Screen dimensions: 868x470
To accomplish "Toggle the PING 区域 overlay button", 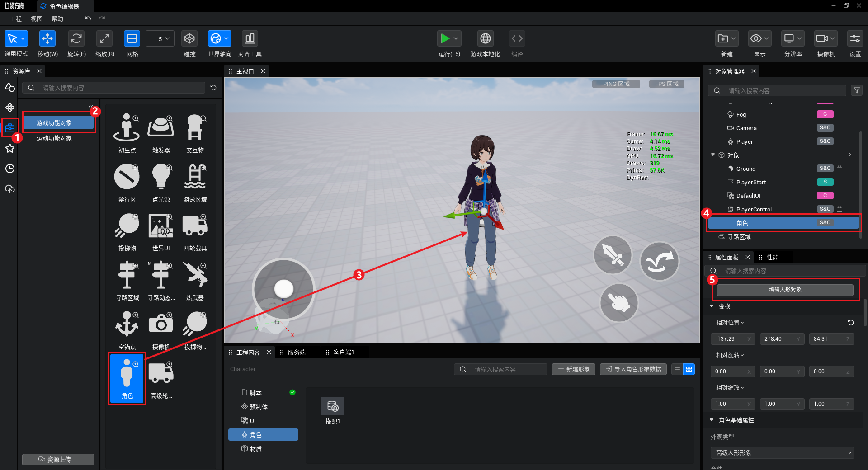I will [616, 84].
